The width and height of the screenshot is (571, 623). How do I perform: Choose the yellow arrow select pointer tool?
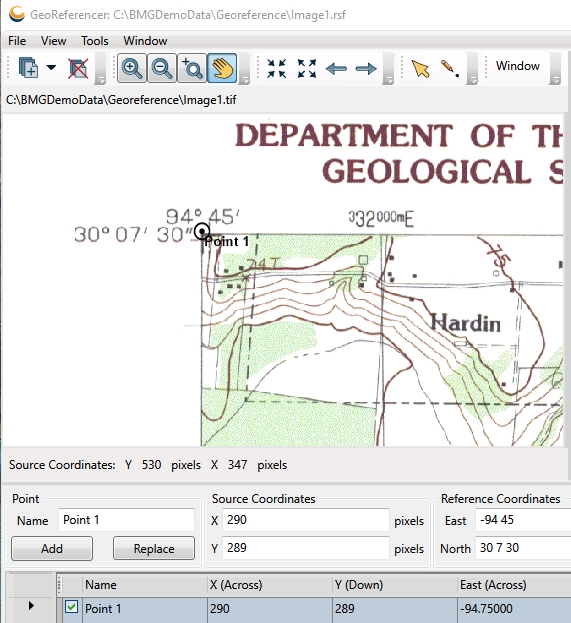click(x=420, y=69)
